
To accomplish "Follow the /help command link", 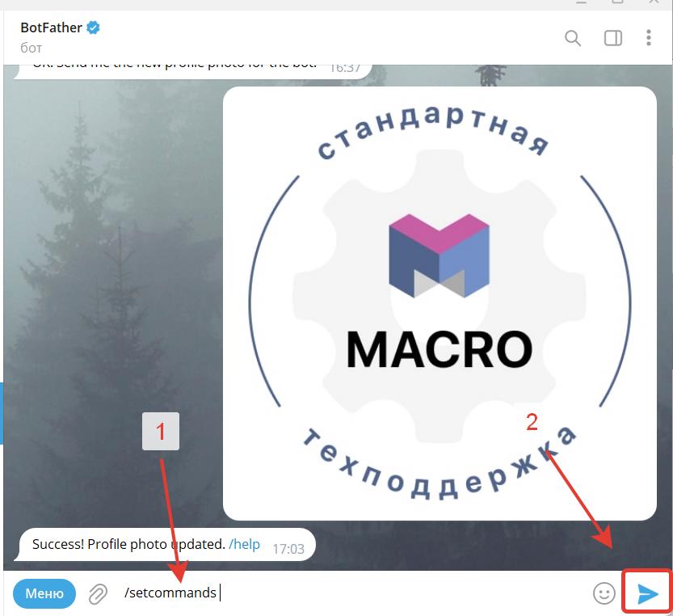I will 244,544.
